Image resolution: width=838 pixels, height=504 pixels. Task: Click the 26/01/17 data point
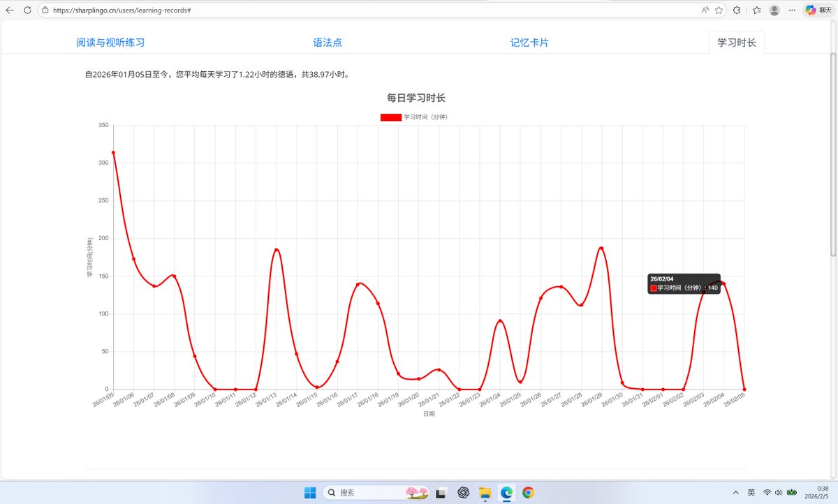pyautogui.click(x=358, y=284)
